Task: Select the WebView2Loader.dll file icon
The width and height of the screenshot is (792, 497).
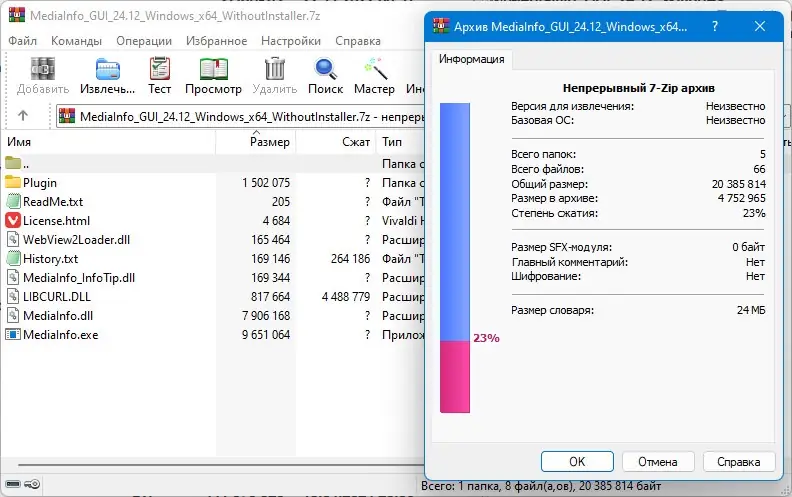Action: tap(13, 239)
